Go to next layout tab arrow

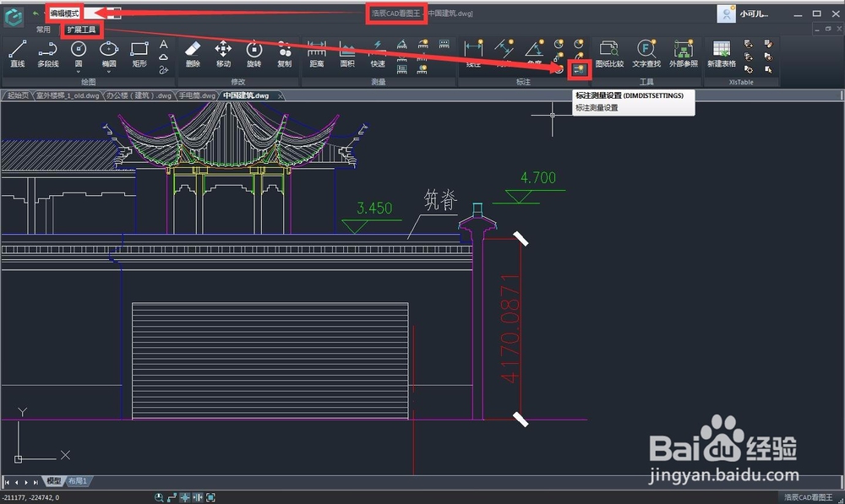click(26, 482)
